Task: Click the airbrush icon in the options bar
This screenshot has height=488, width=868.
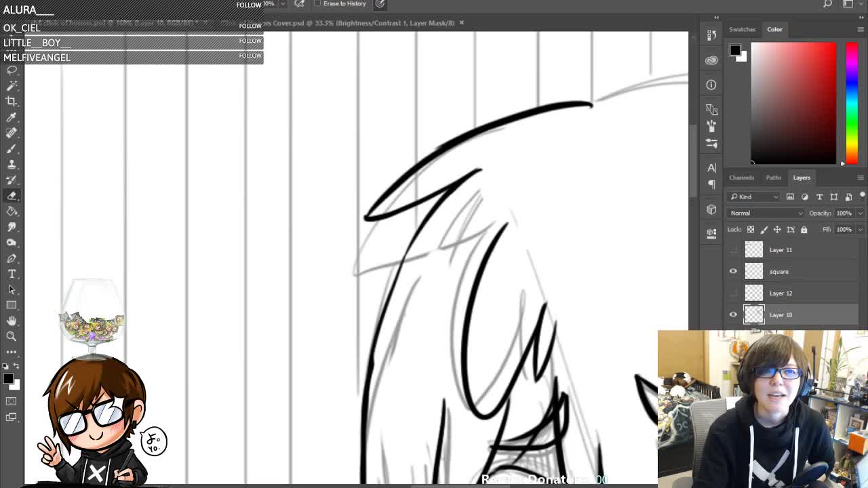Action: click(300, 4)
